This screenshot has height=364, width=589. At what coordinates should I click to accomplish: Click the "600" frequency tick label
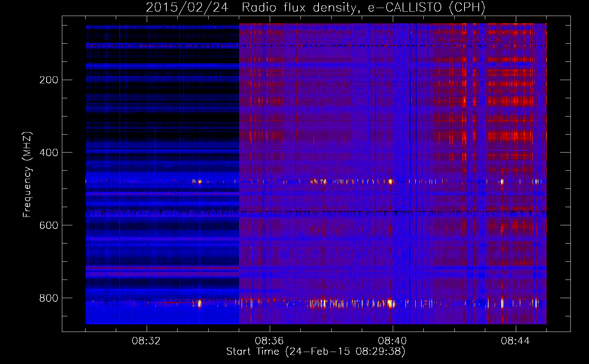pos(48,225)
